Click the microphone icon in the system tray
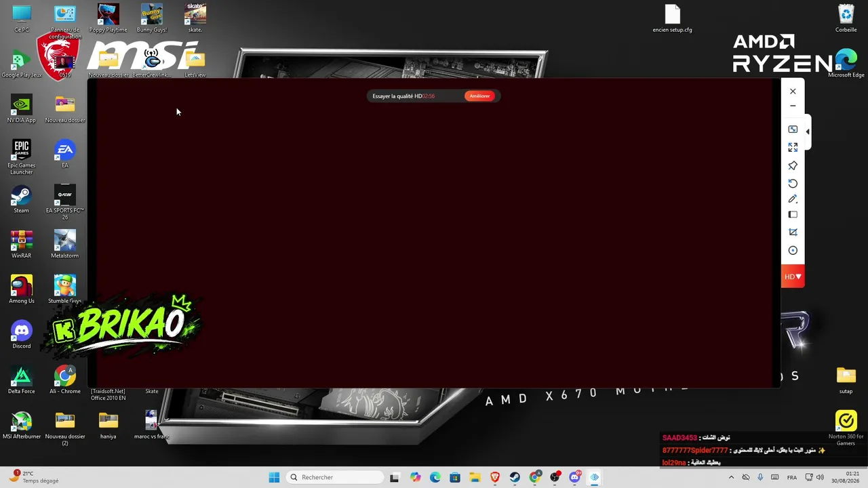Image resolution: width=868 pixels, height=488 pixels. click(x=760, y=477)
